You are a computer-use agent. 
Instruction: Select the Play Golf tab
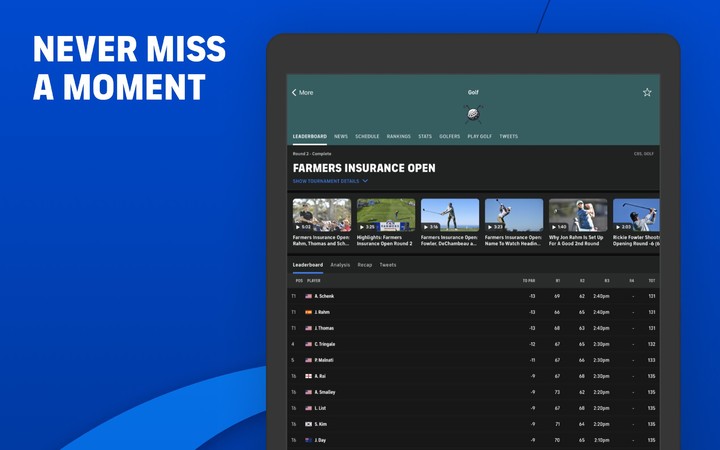[x=479, y=136]
